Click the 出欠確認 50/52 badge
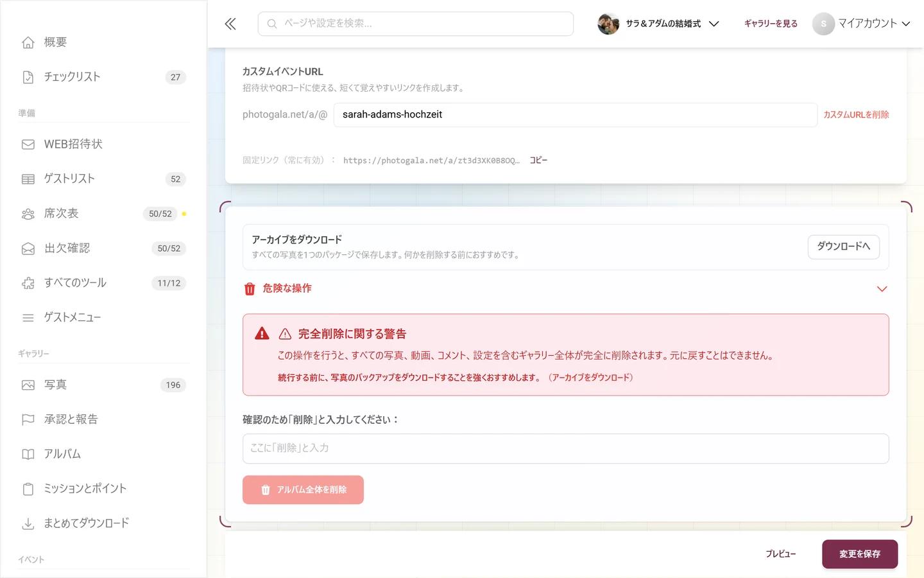 click(x=169, y=249)
